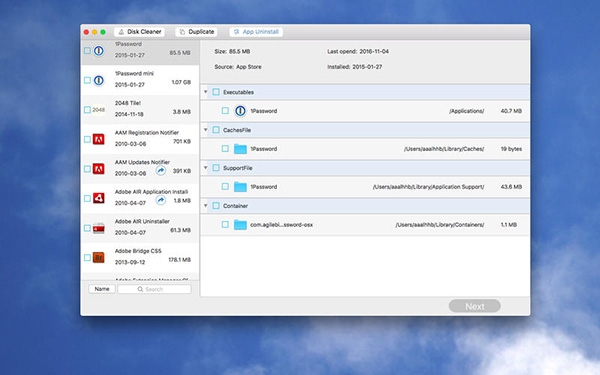Click the 2048 Tile! app icon
The height and width of the screenshot is (375, 600).
pyautogui.click(x=99, y=110)
